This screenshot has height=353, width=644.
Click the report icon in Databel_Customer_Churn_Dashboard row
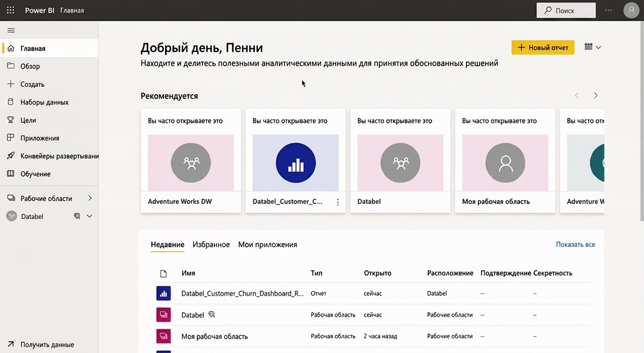click(x=163, y=293)
